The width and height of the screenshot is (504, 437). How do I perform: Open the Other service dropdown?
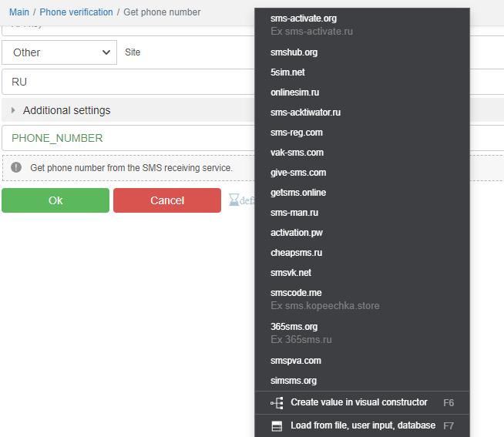pyautogui.click(x=59, y=52)
